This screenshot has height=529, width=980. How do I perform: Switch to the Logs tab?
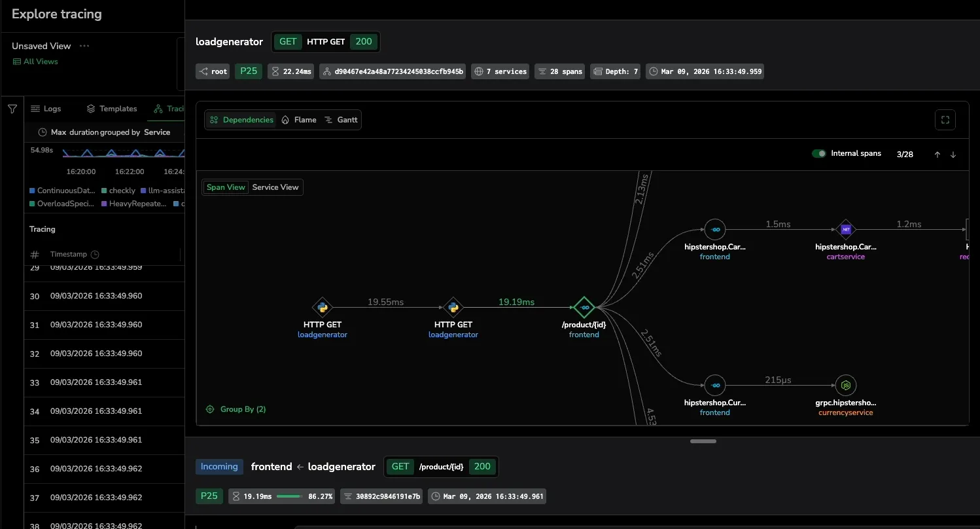[x=46, y=109]
